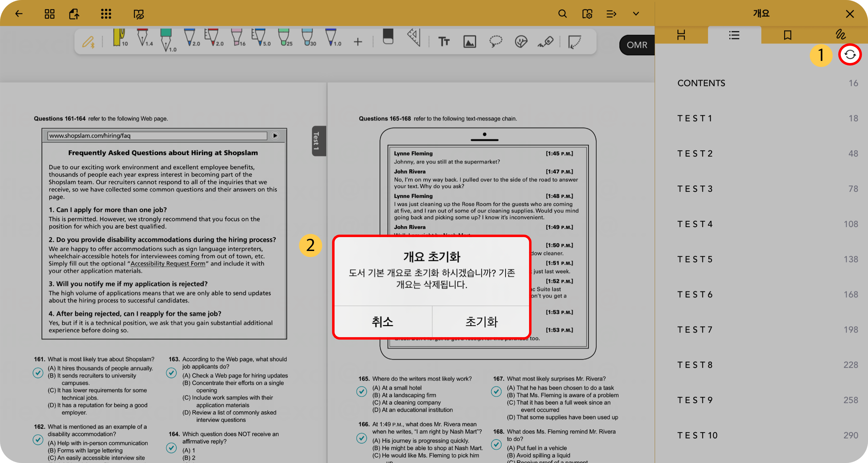Select the blue ruler pen 5.0
This screenshot has height=463, width=868.
261,38
